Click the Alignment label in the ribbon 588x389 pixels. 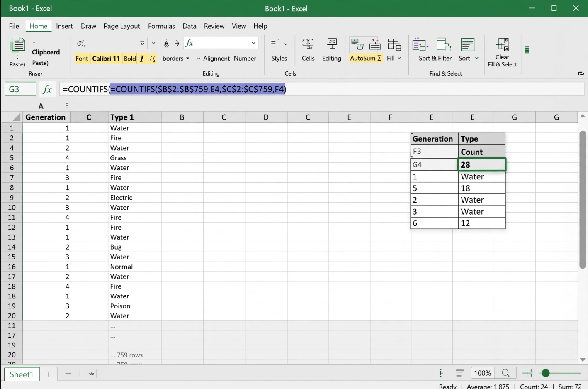pos(216,59)
